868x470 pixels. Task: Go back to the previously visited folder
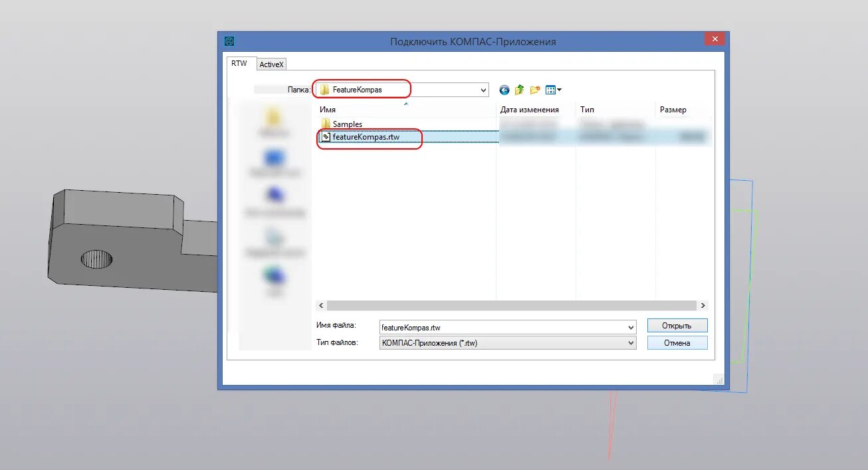[504, 90]
